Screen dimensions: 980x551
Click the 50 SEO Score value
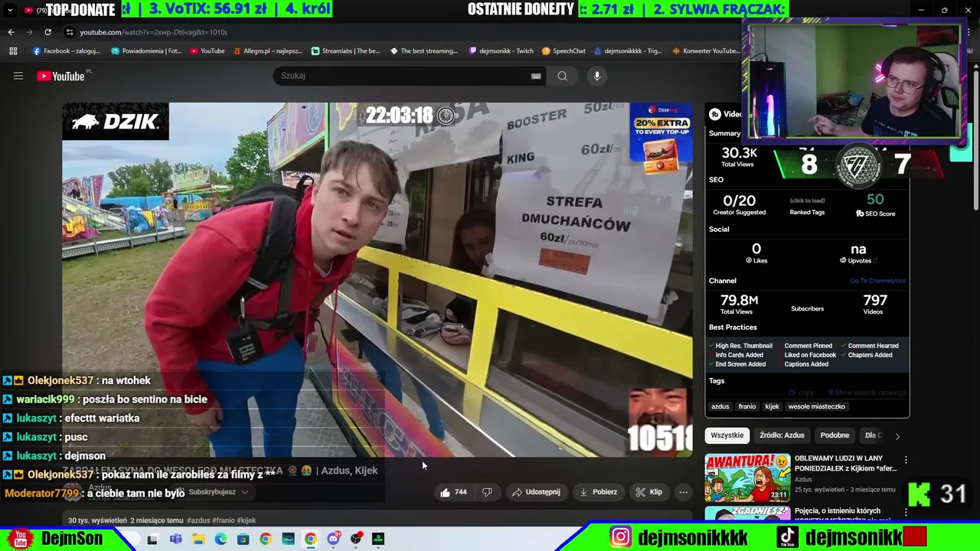(x=875, y=200)
